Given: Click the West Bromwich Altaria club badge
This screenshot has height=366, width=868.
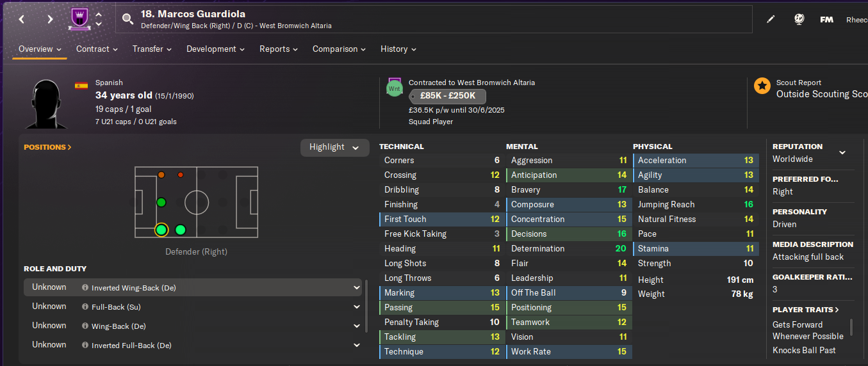Looking at the screenshot, I should pyautogui.click(x=78, y=19).
